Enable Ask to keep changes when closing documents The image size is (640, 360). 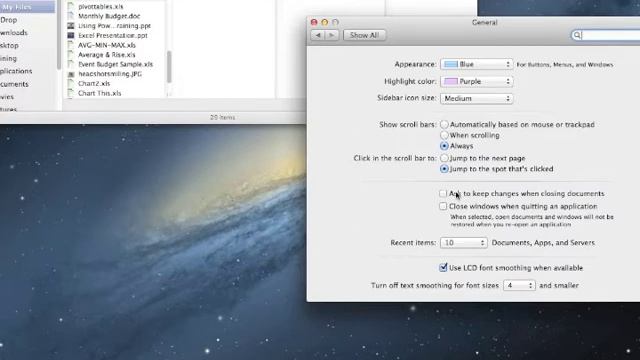click(443, 193)
